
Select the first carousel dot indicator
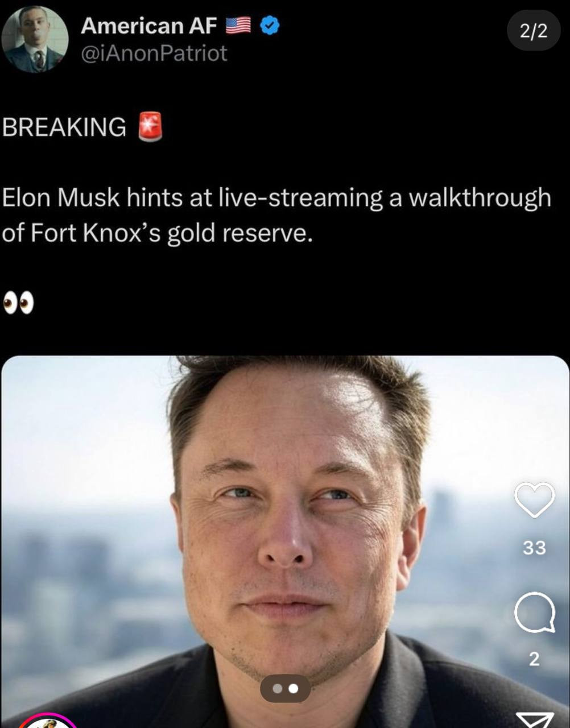click(x=277, y=689)
